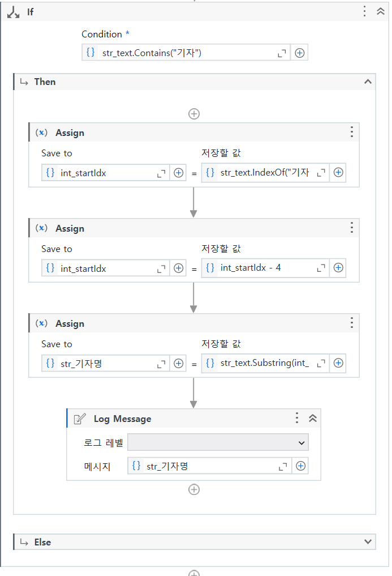Collapse the If activity with double chevron
Screen dimensions: 392x576
click(x=381, y=11)
